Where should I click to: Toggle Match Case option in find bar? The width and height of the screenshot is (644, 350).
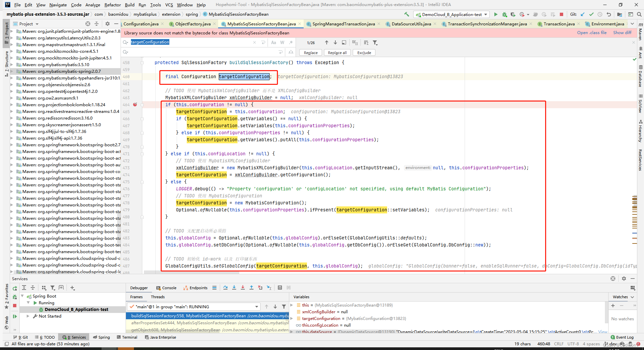click(x=274, y=42)
